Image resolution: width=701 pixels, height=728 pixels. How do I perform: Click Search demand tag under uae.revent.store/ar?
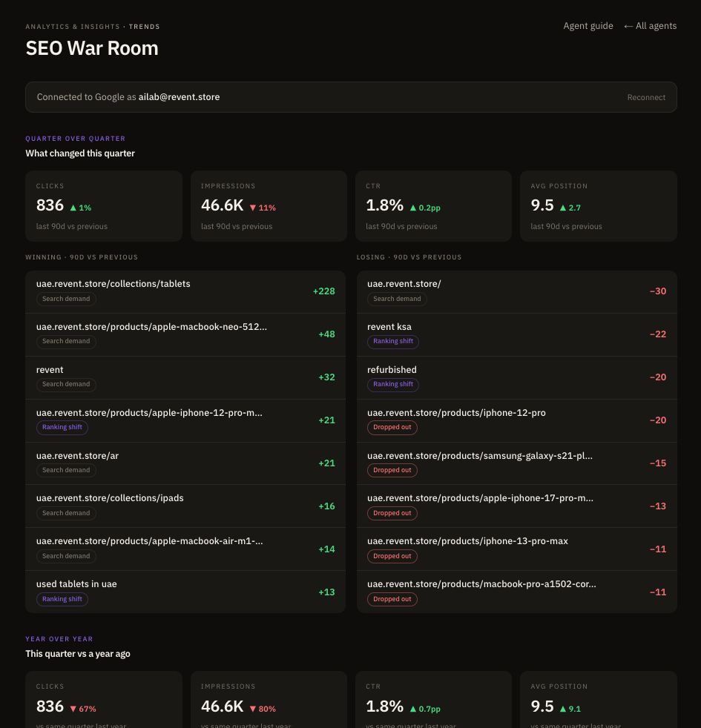tap(66, 470)
